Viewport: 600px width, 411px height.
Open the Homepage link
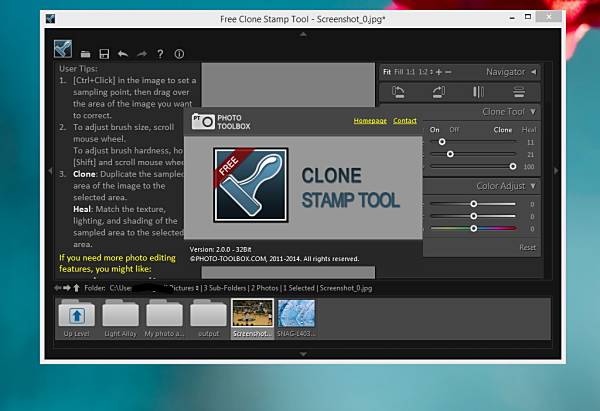coord(370,121)
